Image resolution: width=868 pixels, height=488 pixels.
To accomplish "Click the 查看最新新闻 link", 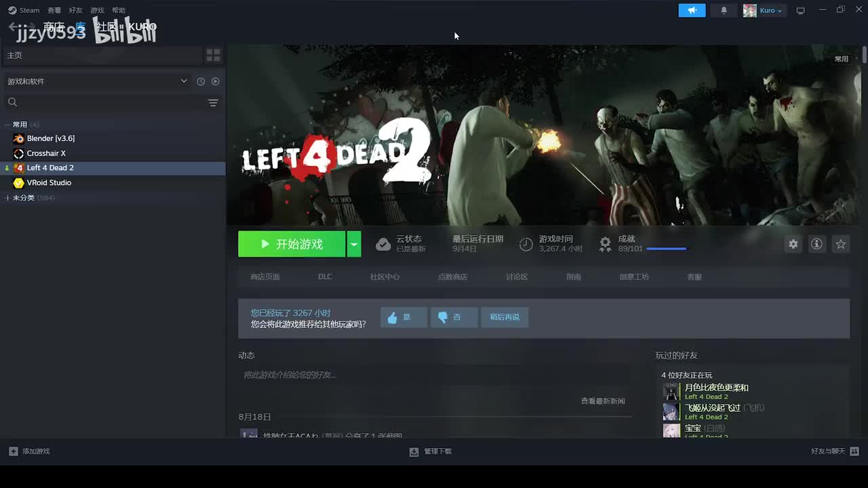I will point(603,401).
